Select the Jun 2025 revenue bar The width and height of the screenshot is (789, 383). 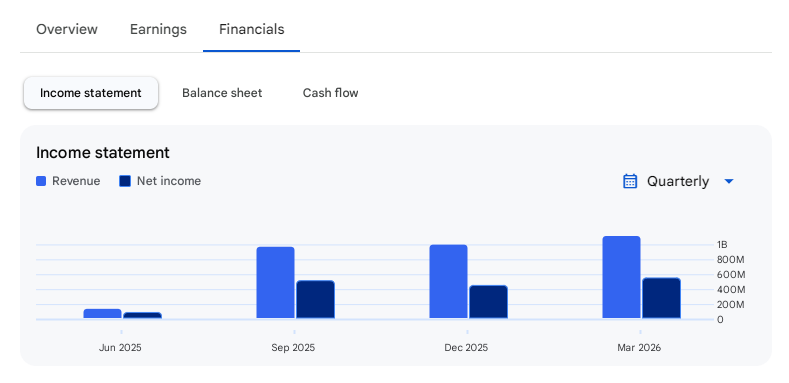pyautogui.click(x=103, y=314)
